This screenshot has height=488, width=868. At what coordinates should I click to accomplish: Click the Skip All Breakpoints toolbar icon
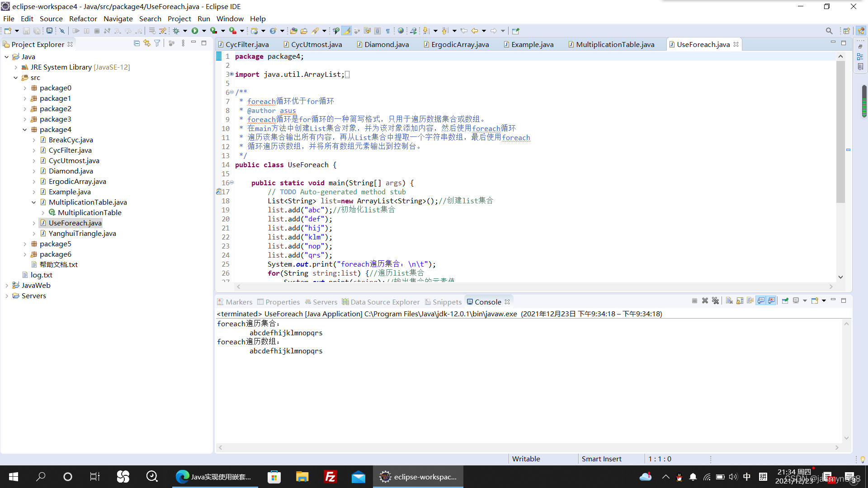[x=62, y=31]
